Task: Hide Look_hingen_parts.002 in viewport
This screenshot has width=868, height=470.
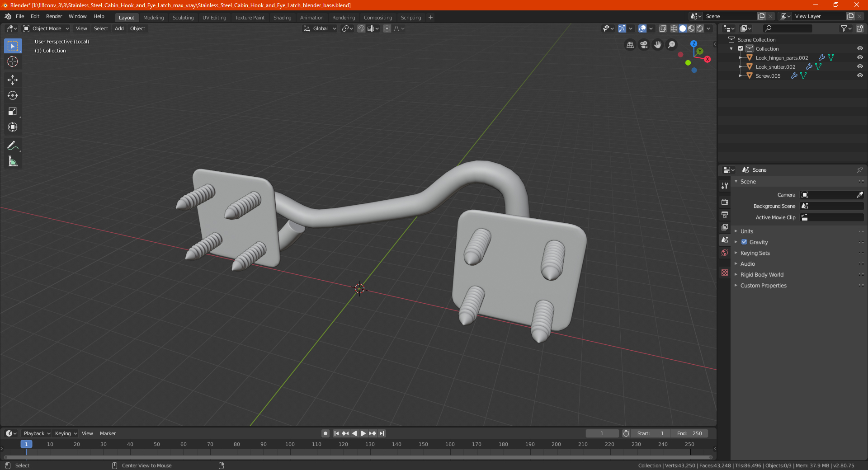Action: [860, 58]
